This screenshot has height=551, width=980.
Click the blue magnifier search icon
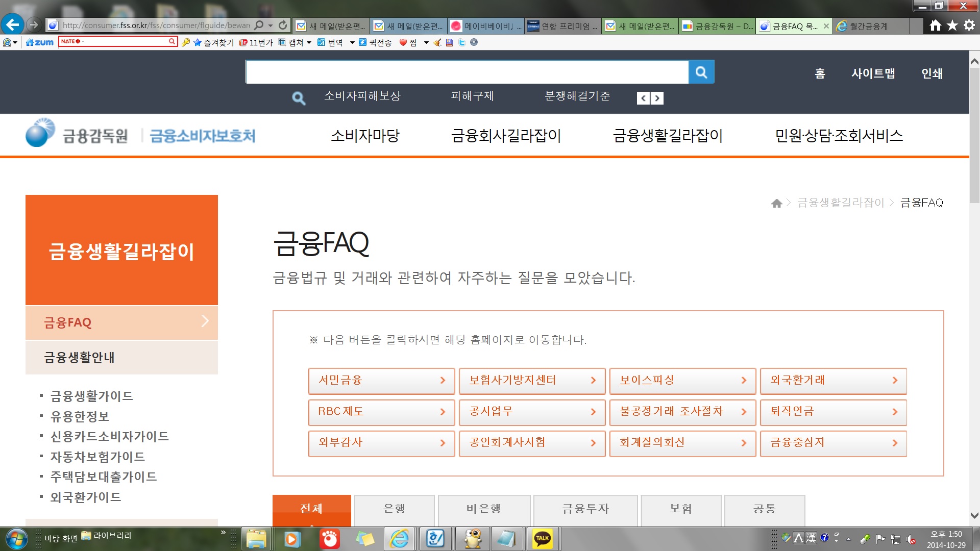[x=701, y=72]
